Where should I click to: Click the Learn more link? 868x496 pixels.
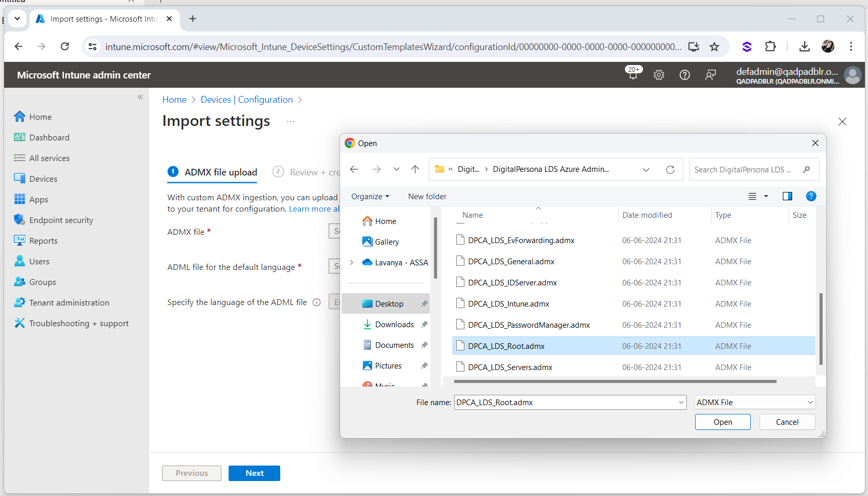(314, 209)
